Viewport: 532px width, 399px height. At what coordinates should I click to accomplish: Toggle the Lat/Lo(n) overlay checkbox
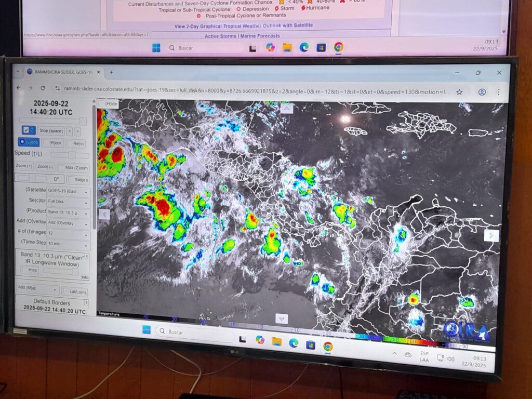[74, 291]
